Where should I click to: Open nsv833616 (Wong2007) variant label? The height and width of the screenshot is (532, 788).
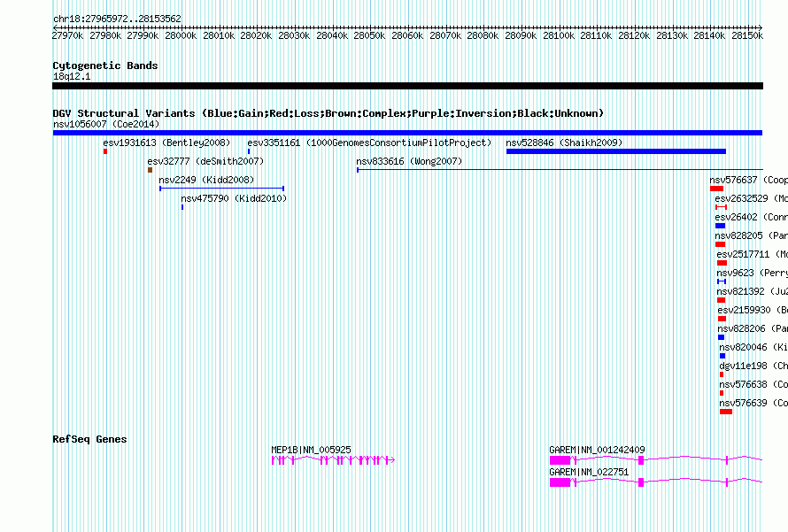click(x=409, y=161)
